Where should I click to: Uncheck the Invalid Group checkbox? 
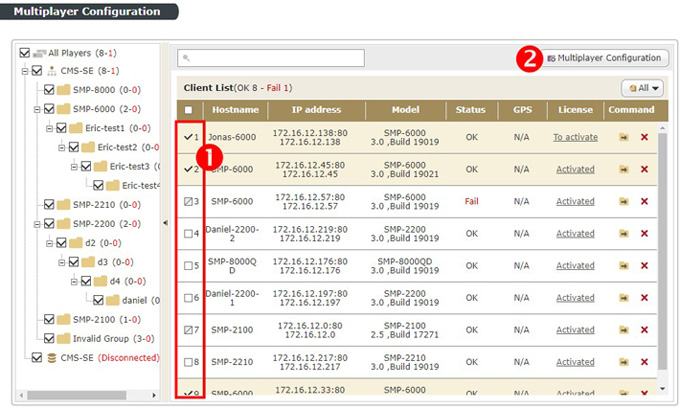[x=49, y=339]
